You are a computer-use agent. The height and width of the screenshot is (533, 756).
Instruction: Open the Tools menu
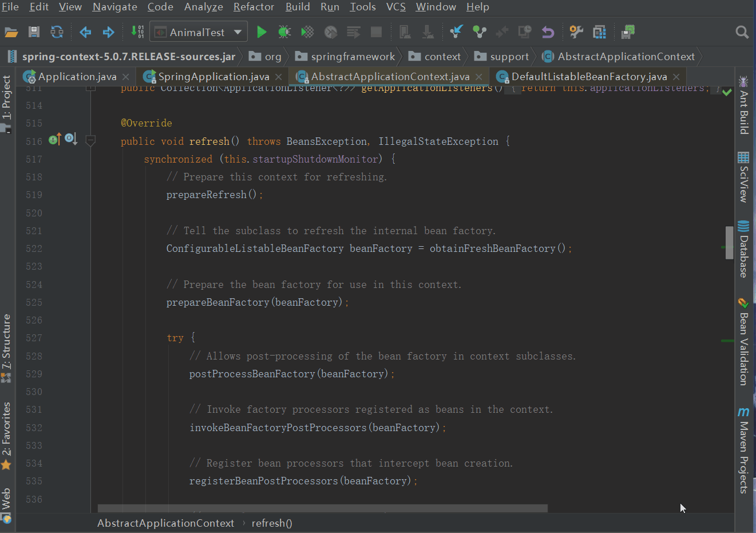coord(363,7)
